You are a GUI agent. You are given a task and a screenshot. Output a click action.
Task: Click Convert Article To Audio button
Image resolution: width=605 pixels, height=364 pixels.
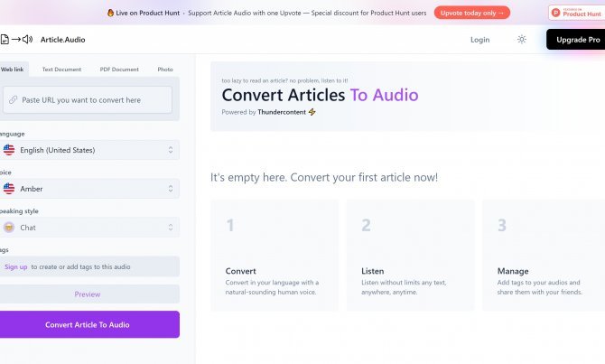88,324
